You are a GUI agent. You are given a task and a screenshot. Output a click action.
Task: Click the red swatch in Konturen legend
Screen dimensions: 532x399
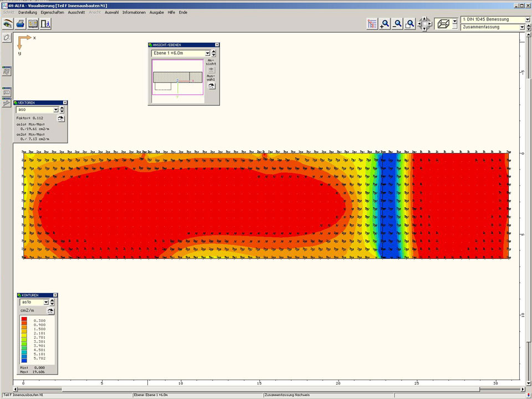click(x=25, y=321)
